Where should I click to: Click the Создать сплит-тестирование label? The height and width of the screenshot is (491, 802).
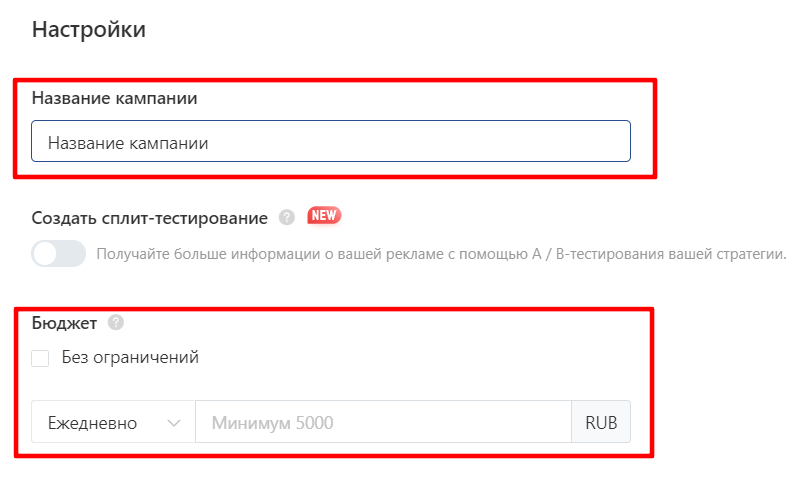point(150,218)
